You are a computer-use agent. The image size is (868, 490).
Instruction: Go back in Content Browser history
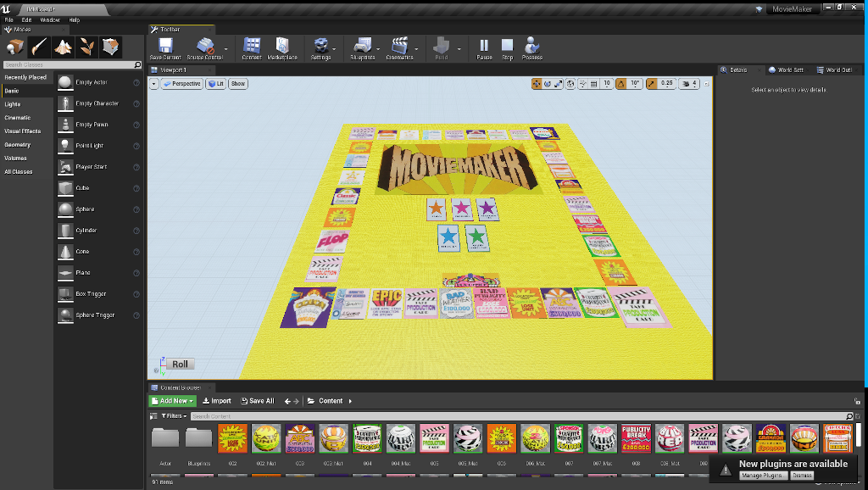tap(287, 401)
